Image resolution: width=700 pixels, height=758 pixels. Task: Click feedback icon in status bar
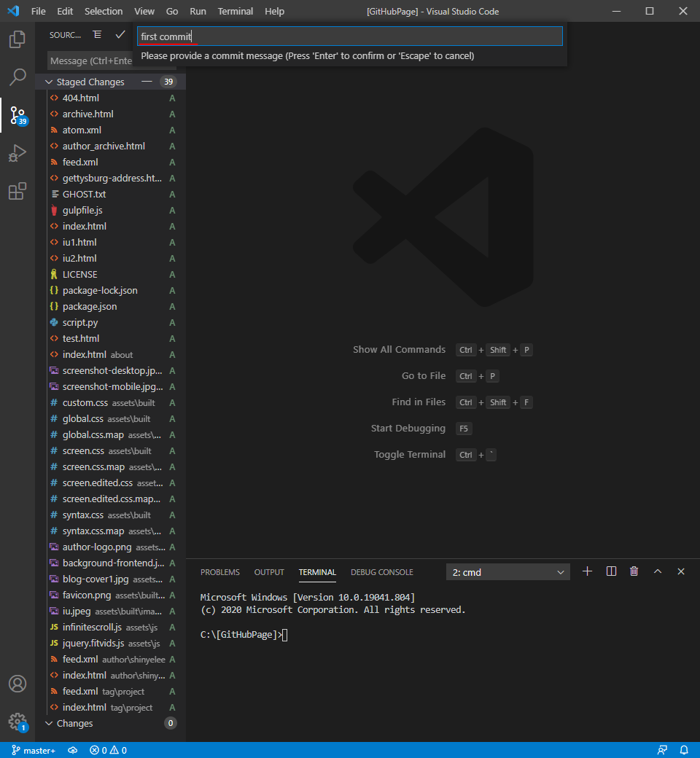coord(662,750)
